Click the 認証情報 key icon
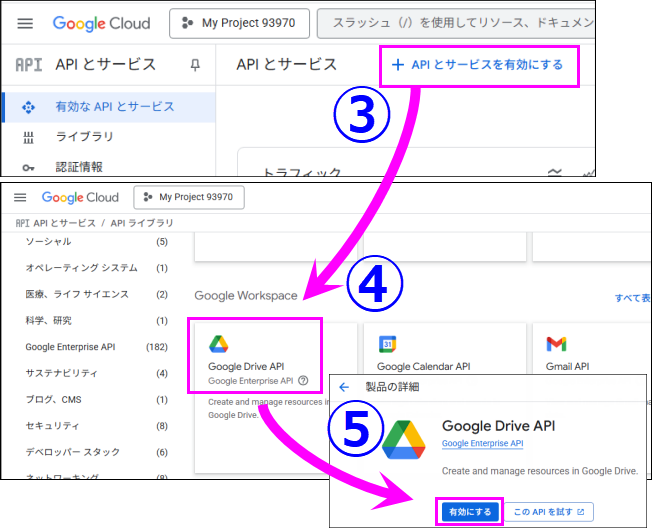The width and height of the screenshot is (652, 528). tap(28, 168)
